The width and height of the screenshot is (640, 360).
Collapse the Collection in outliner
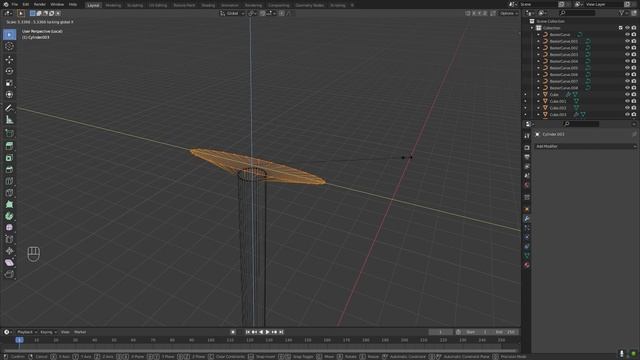click(x=532, y=28)
